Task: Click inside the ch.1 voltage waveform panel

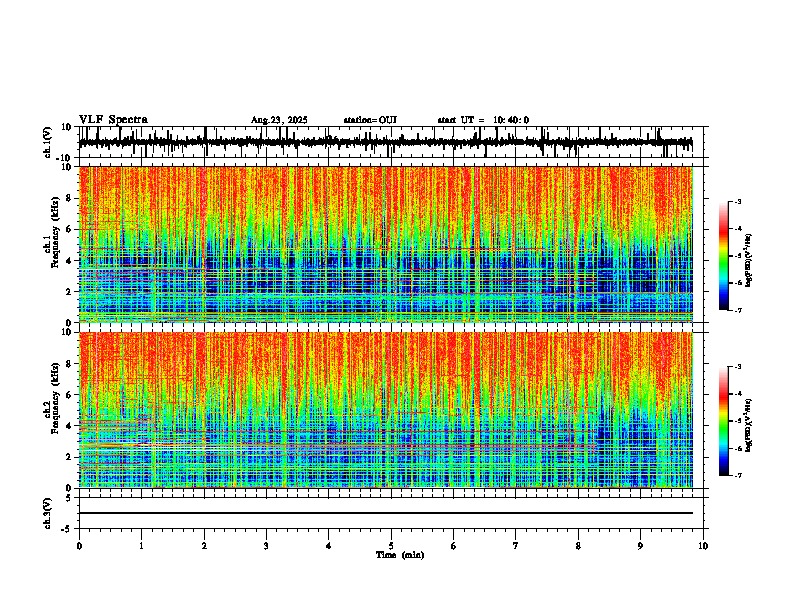Action: pyautogui.click(x=390, y=142)
